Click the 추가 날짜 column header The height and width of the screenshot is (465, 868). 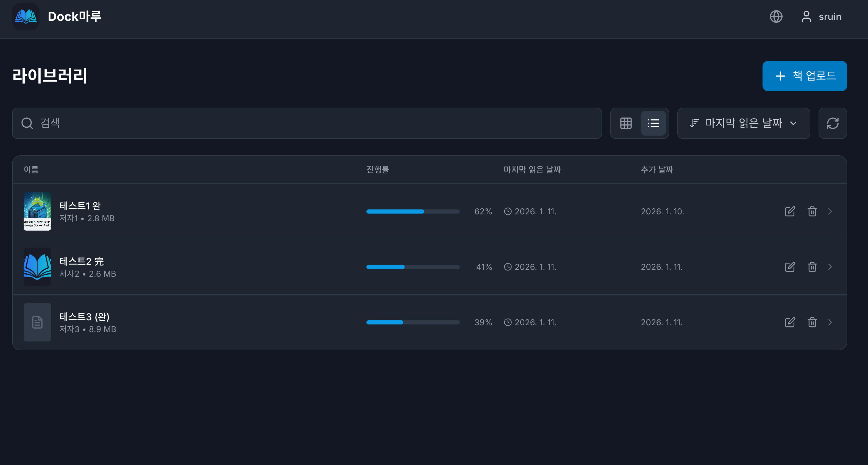(656, 169)
